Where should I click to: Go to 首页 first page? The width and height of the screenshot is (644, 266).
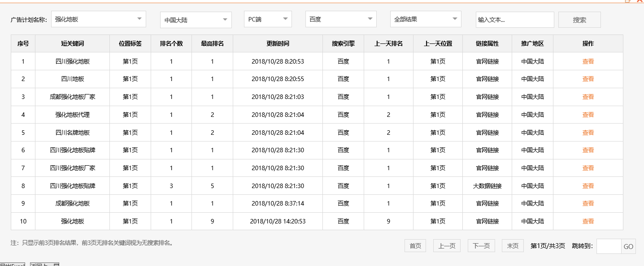coord(415,245)
